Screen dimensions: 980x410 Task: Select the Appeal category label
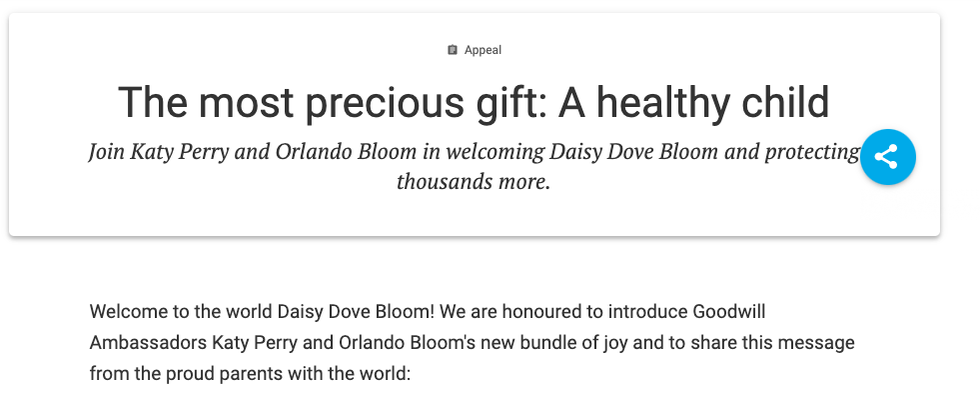pos(483,50)
